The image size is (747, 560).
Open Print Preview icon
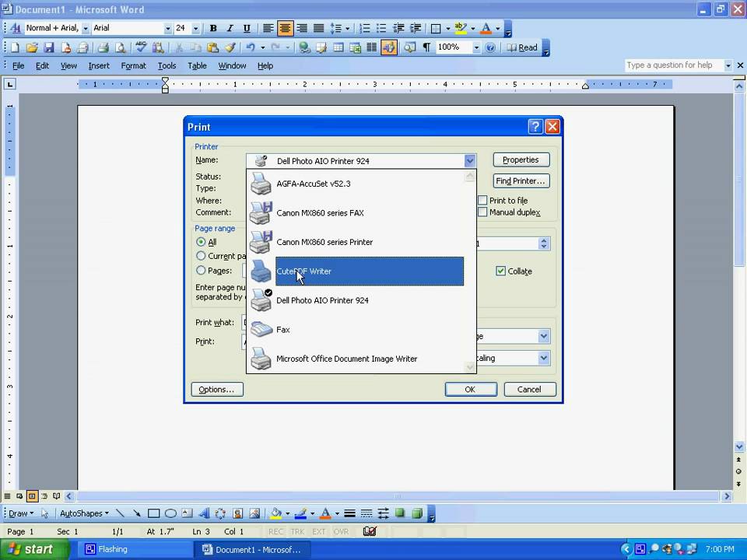pos(121,47)
